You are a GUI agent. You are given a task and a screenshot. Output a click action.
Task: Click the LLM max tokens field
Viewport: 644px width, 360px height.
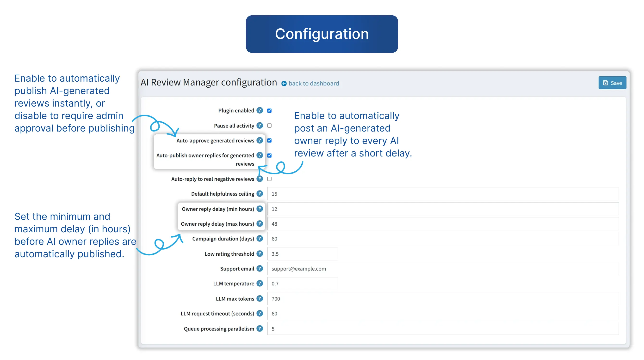point(443,299)
